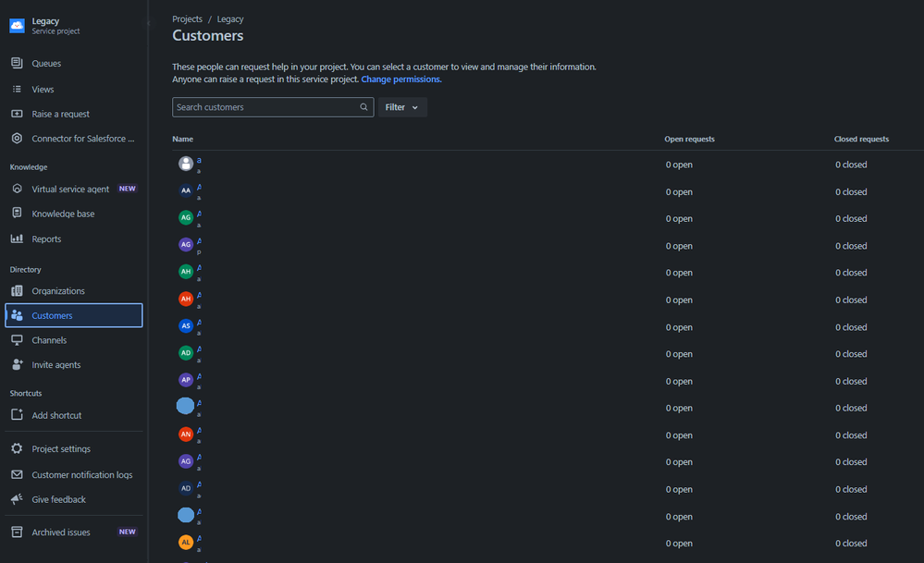Click the Change permissions link
The image size is (924, 563).
[x=400, y=79]
